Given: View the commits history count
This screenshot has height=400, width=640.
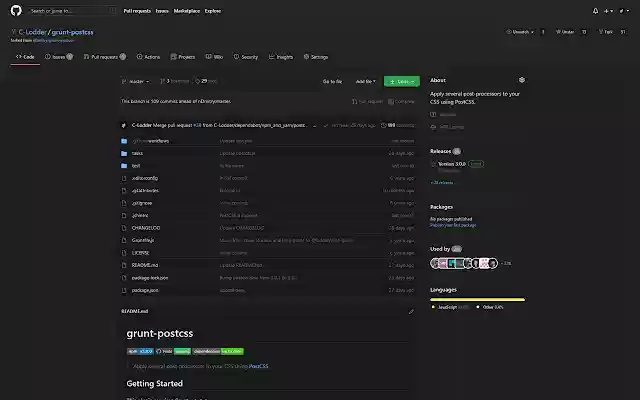Looking at the screenshot, I should pyautogui.click(x=398, y=125).
